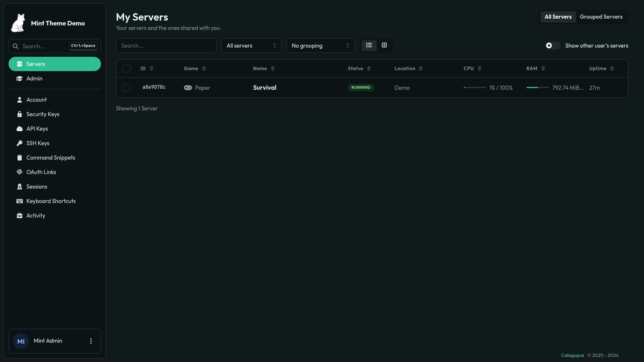Sort by CPU column arrows
The height and width of the screenshot is (362, 644).
pos(480,69)
